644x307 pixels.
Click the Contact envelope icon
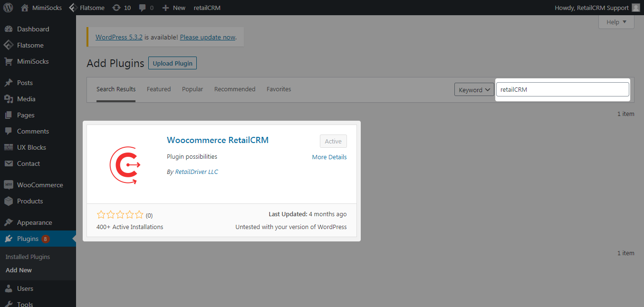9,163
